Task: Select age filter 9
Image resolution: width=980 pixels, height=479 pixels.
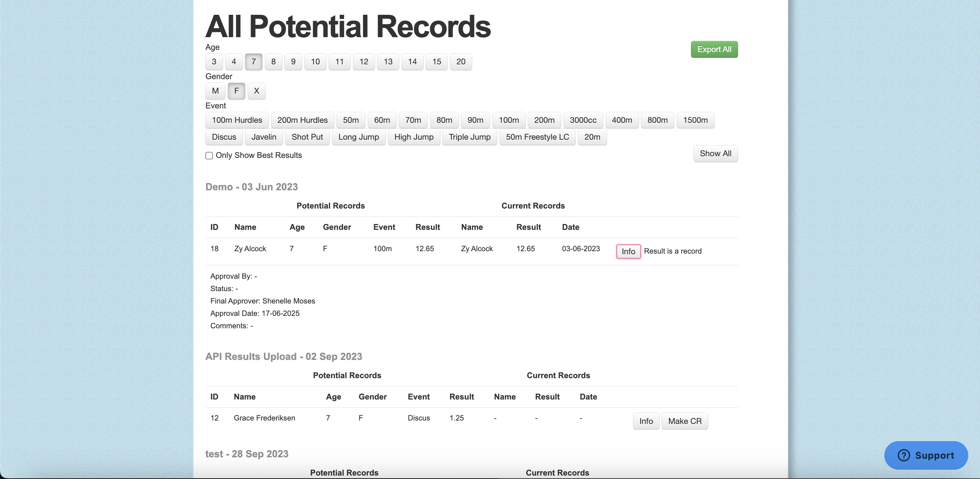Action: (x=293, y=62)
